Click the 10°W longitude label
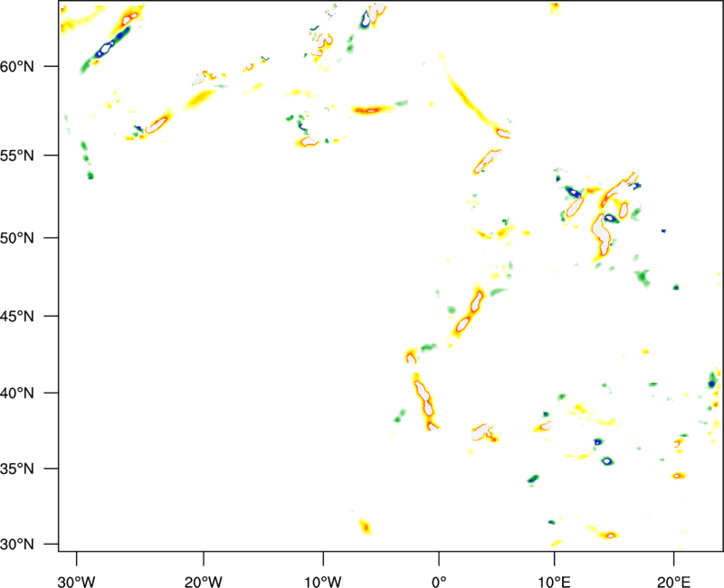This screenshot has height=588, width=724. coord(323,582)
